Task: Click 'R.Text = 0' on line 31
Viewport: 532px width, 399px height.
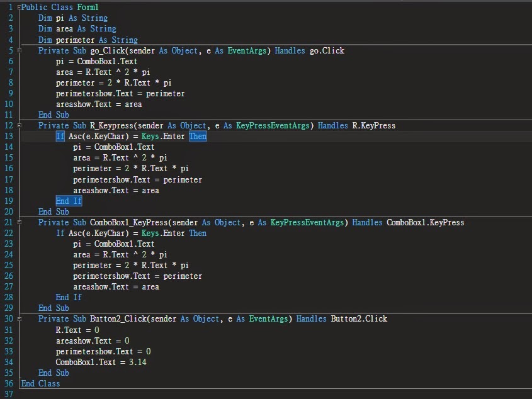Action: tap(77, 330)
